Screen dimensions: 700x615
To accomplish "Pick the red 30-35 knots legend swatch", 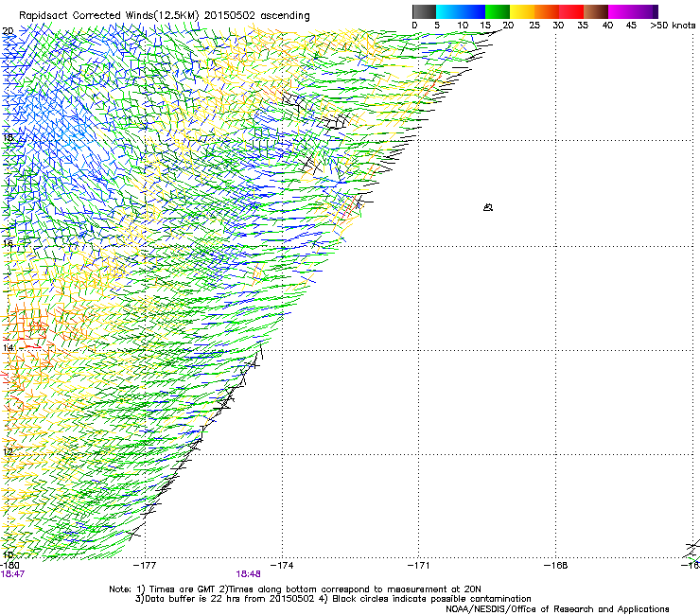I will click(x=571, y=11).
